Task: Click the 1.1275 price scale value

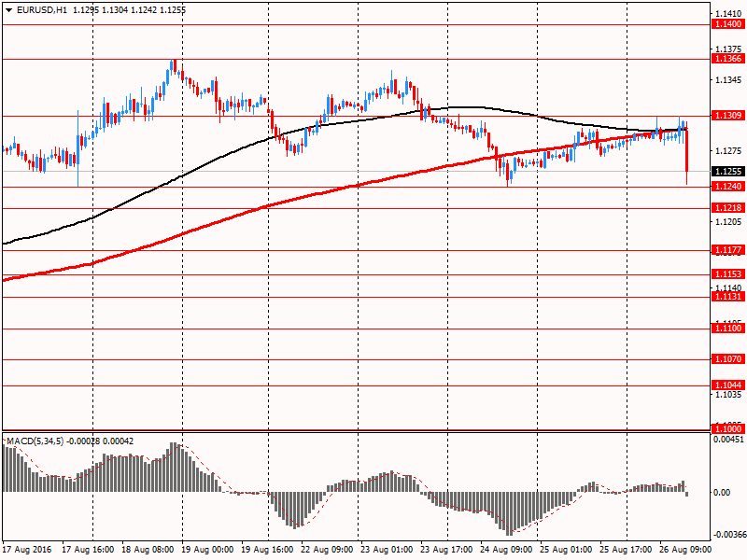Action: tap(728, 151)
